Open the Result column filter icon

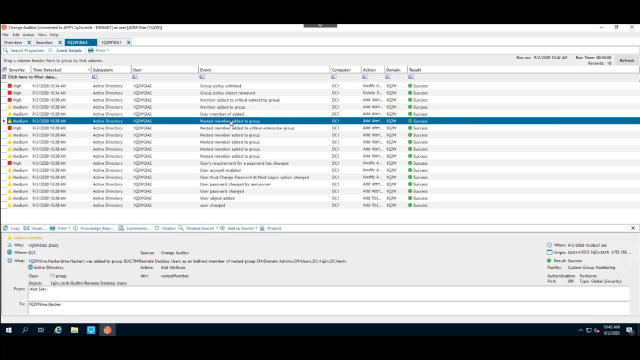pos(411,77)
